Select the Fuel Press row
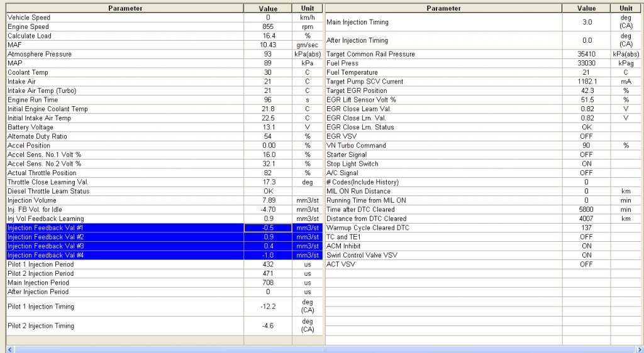This screenshot has height=353, width=644. 484,63
